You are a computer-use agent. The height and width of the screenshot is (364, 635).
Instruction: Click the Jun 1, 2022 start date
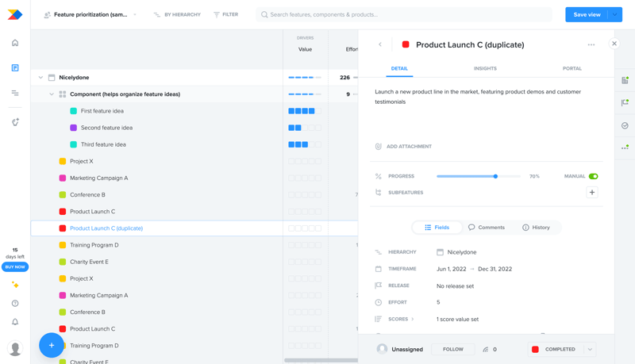[451, 269]
